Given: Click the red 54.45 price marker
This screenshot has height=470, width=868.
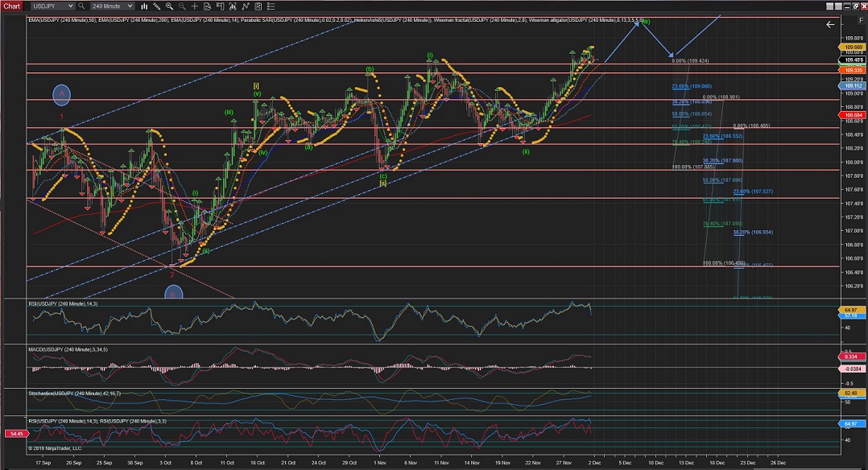Looking at the screenshot, I should point(14,434).
